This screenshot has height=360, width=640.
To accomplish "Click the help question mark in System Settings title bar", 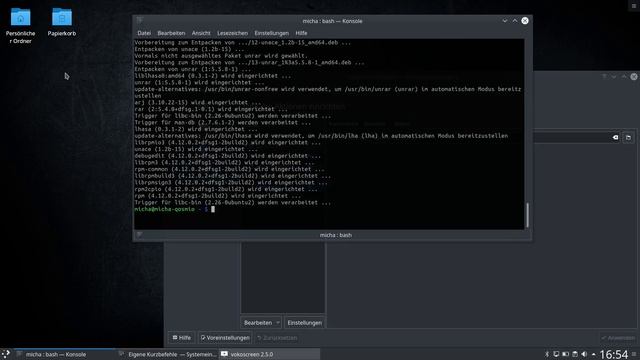I will pyautogui.click(x=604, y=77).
